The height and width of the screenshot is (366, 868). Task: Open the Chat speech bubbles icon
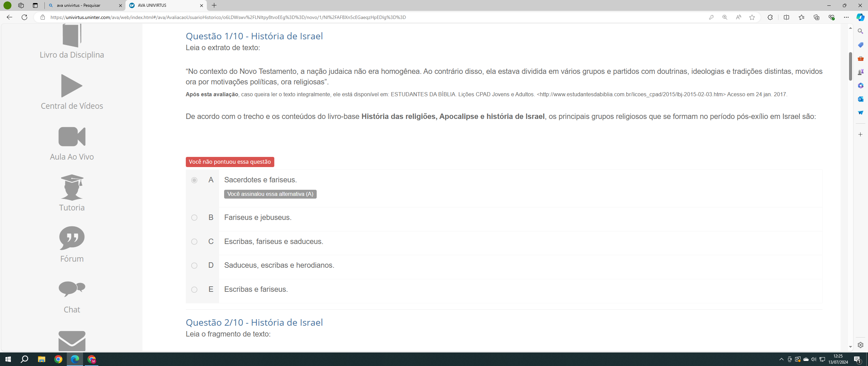[72, 289]
